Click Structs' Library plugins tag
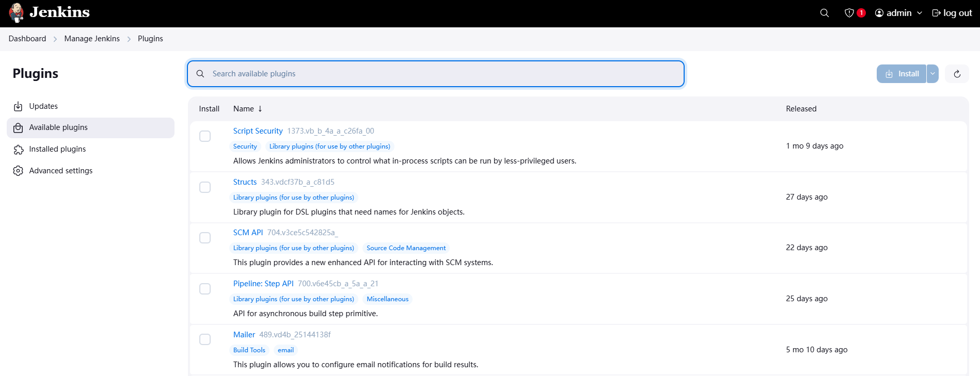 click(294, 198)
